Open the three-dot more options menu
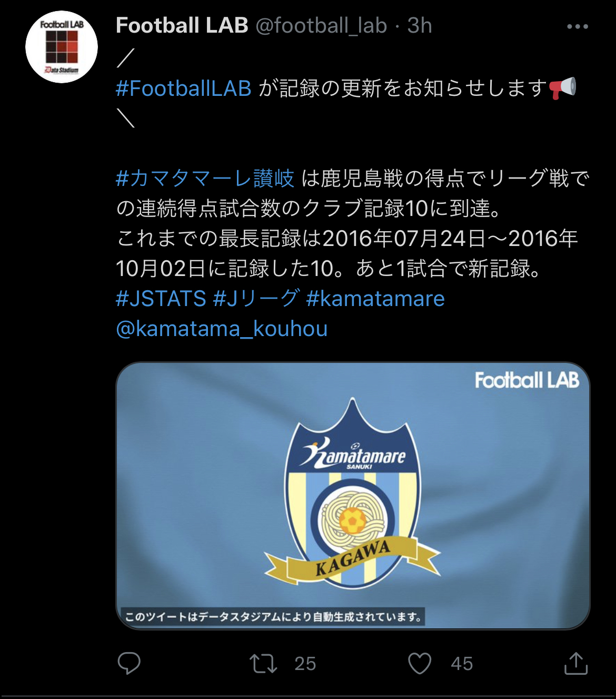This screenshot has width=616, height=699. click(x=577, y=26)
